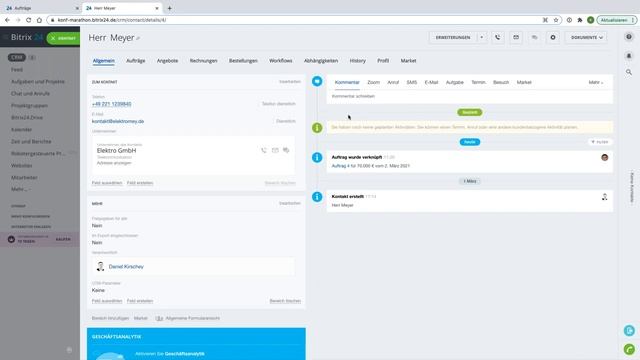Screen dimensions: 640x360
Task: Click the Auftrag 4 link in timeline
Action: pyautogui.click(x=340, y=166)
